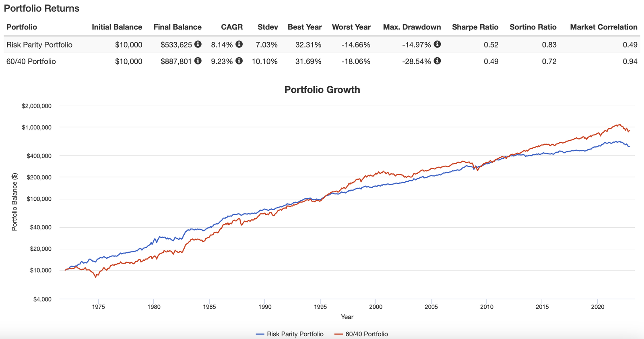
Task: Toggle Risk Parity Portfolio legend entry
Action: pyautogui.click(x=290, y=334)
